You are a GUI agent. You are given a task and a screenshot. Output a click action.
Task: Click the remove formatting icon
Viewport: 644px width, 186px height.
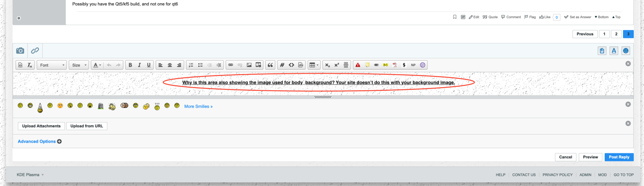(30, 65)
